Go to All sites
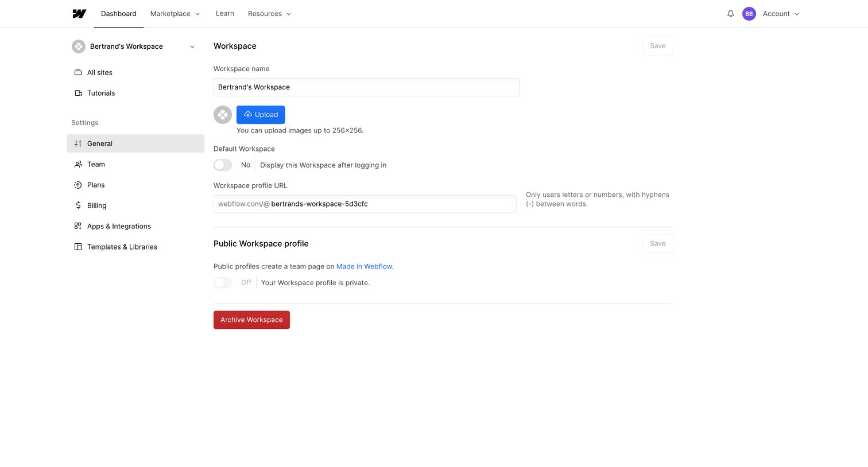Image resolution: width=868 pixels, height=467 pixels. click(x=135, y=72)
